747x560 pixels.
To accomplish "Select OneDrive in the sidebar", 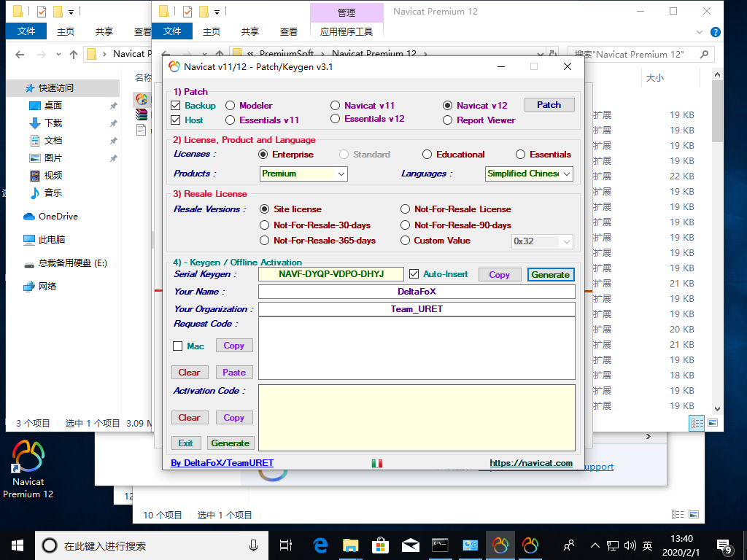I will coord(58,216).
